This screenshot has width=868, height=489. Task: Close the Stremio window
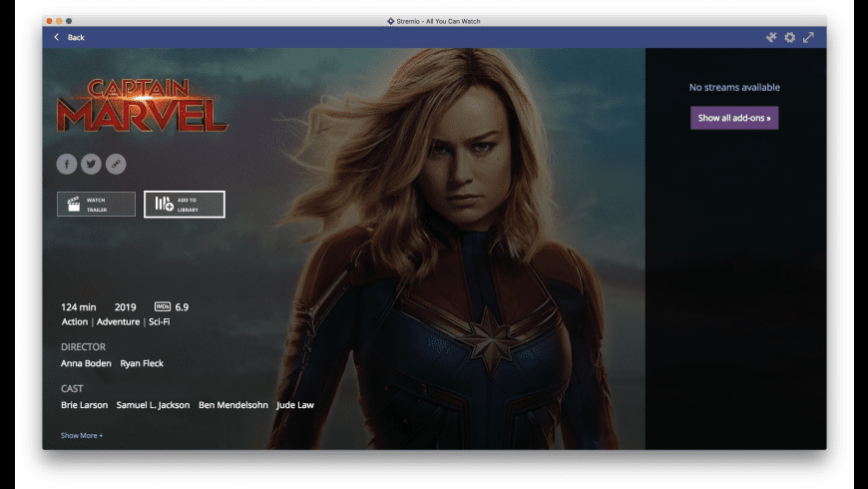pos(49,21)
